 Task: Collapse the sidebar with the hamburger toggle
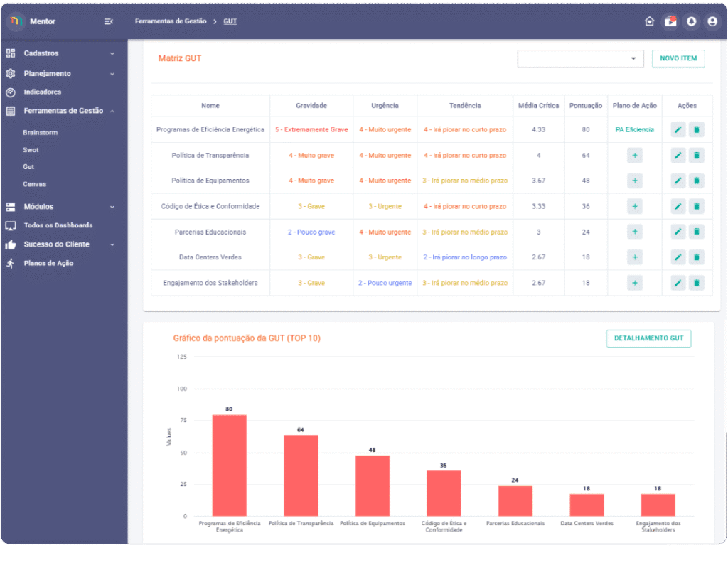pyautogui.click(x=108, y=21)
